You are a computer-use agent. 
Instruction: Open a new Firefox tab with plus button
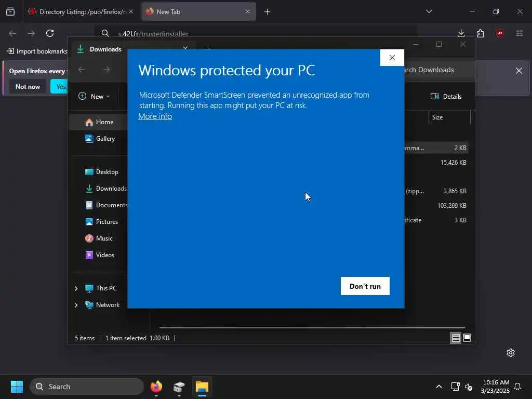point(267,12)
